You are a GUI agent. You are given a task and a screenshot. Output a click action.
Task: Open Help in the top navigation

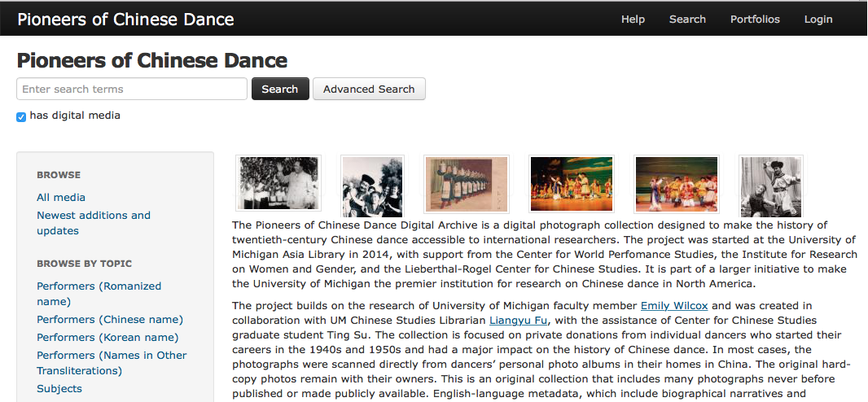point(633,20)
